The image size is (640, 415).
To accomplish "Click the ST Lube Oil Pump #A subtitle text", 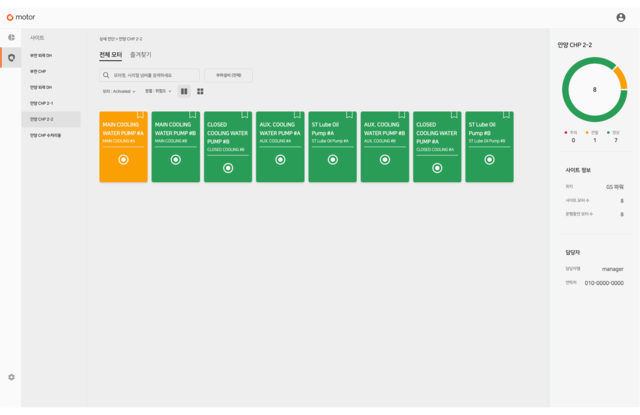I will click(x=330, y=141).
